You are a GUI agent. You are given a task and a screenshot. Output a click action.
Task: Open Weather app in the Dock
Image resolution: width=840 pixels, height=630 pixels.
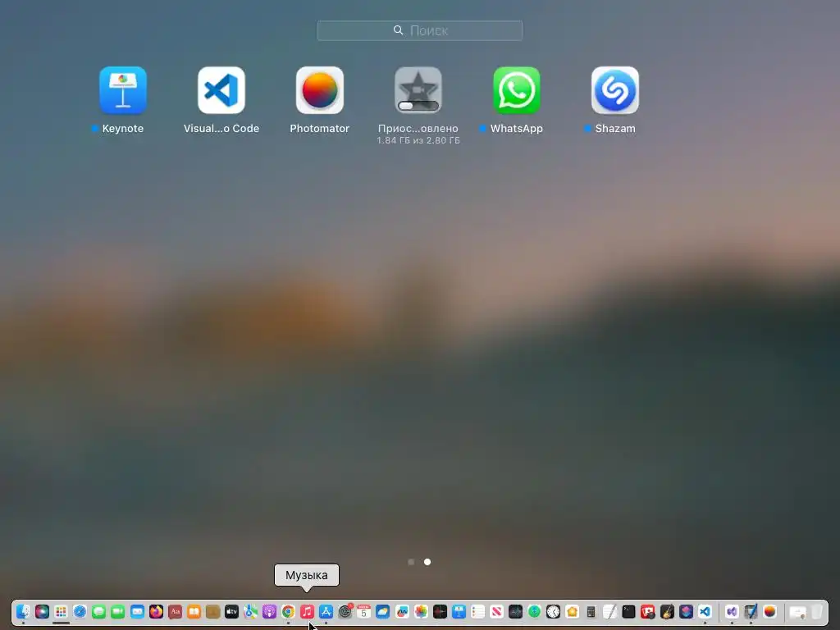coord(382,611)
